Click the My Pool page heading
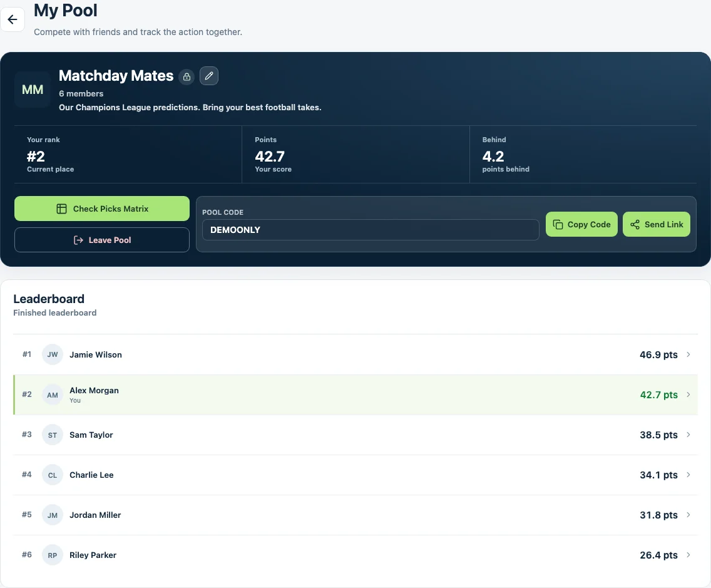Screen dimensions: 711x588 [x=66, y=10]
